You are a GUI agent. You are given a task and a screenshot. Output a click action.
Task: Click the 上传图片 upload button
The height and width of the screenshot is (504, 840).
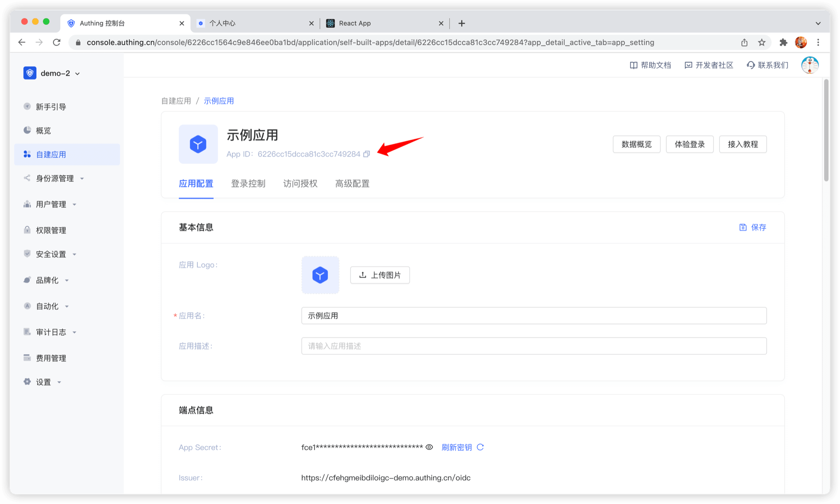(380, 275)
